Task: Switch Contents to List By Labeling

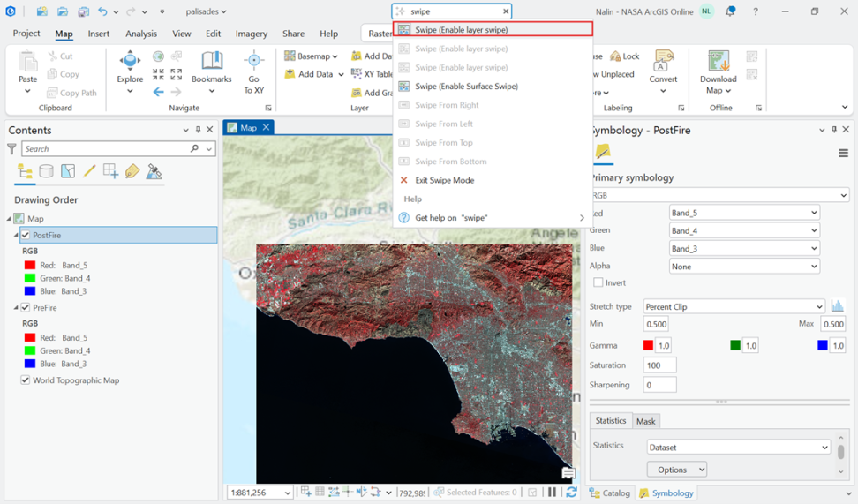Action: pyautogui.click(x=132, y=171)
